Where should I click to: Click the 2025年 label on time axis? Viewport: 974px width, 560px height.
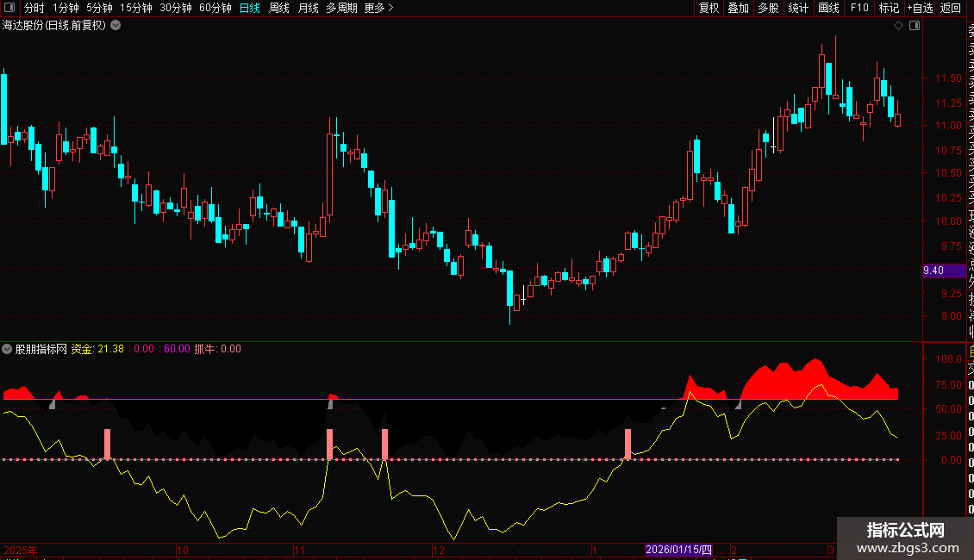click(21, 550)
